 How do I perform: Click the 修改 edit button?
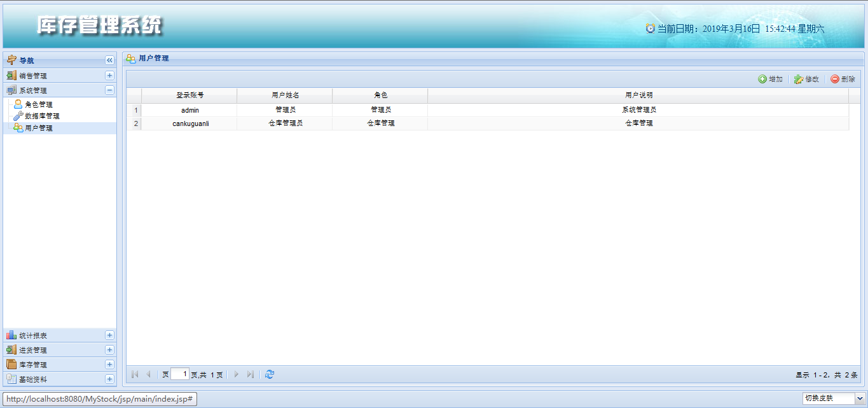click(806, 80)
